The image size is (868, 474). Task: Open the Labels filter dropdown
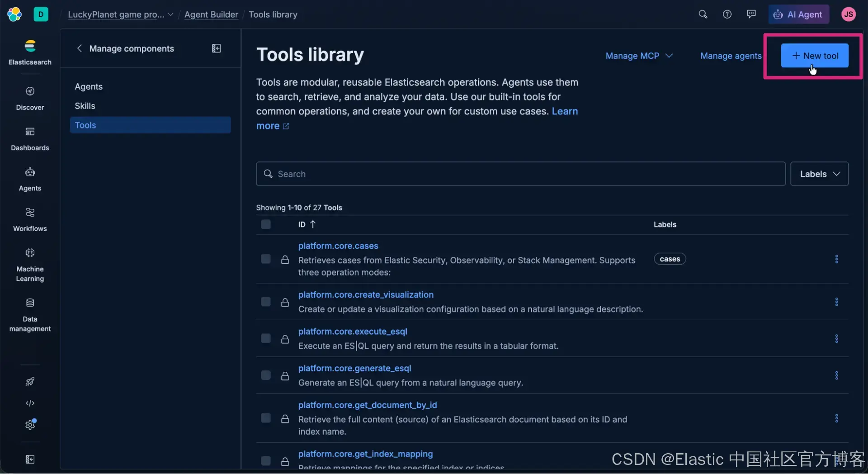(819, 174)
